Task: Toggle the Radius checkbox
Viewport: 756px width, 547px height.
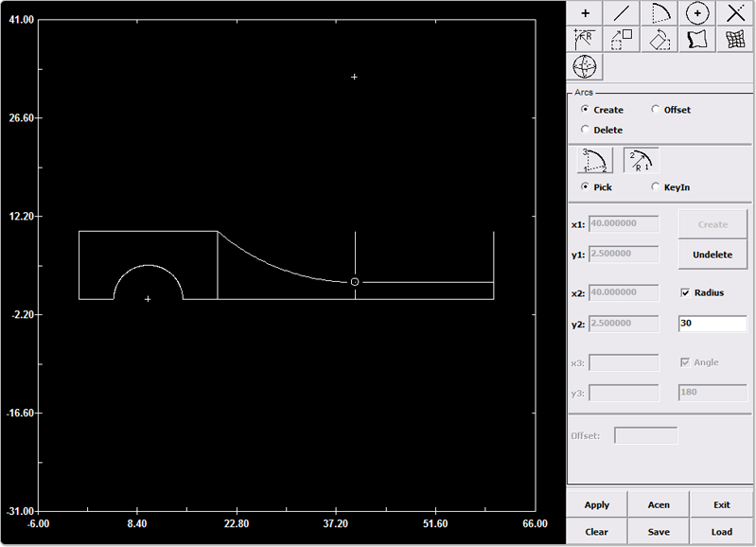Action: coord(685,292)
